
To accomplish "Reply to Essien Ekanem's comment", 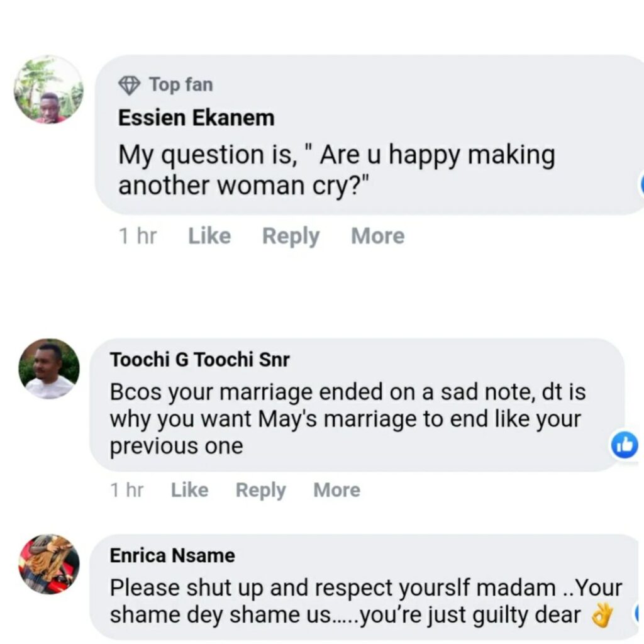I will click(291, 236).
